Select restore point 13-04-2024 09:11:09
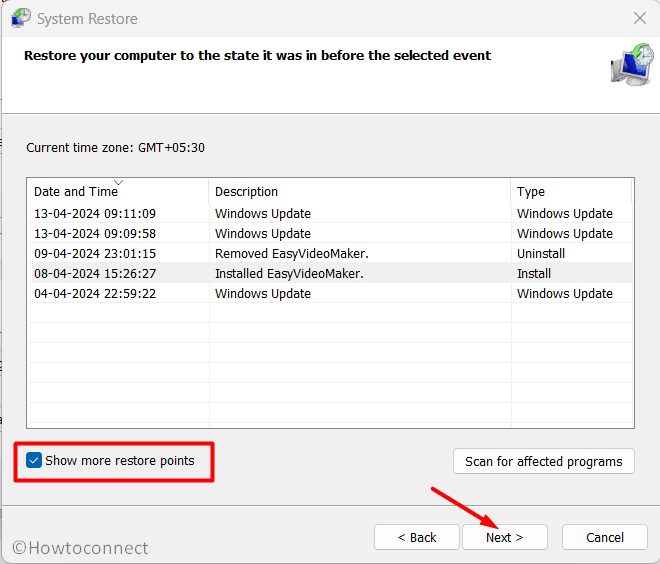The height and width of the screenshot is (564, 660). [x=95, y=213]
